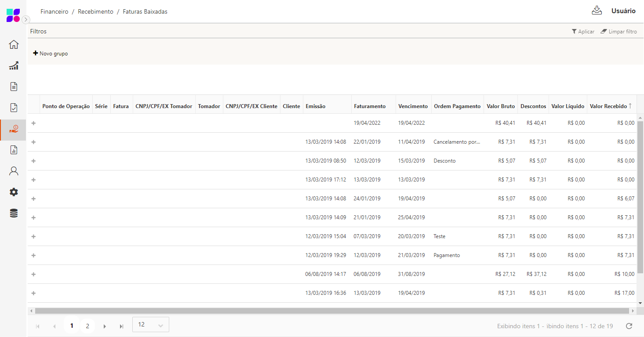
Task: Click the document list sidebar icon
Action: [14, 87]
